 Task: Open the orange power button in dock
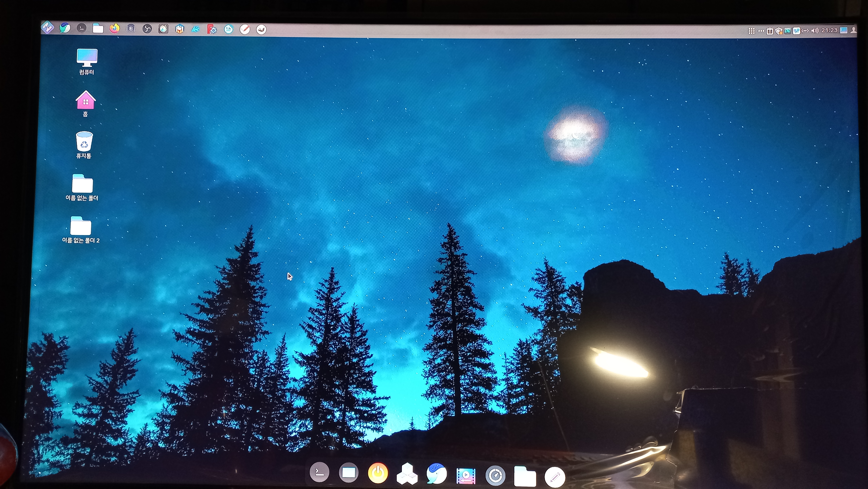tap(378, 473)
